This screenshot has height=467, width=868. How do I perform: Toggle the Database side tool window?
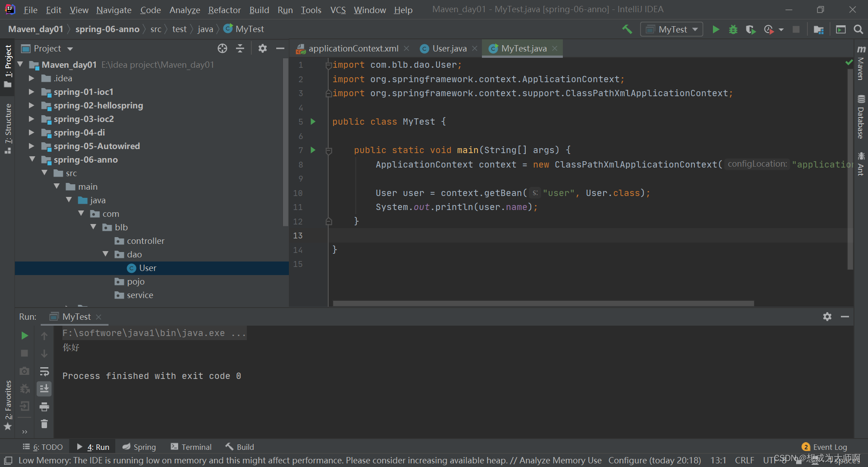coord(861,116)
